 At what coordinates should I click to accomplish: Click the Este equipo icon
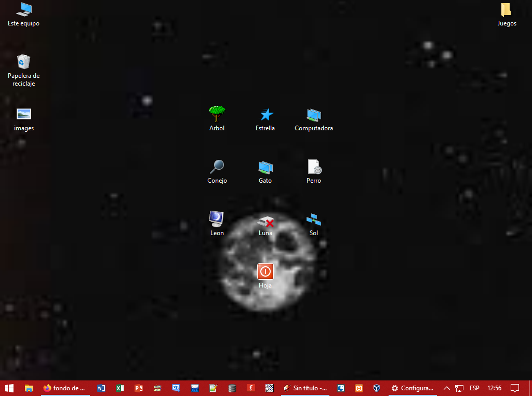[x=24, y=10]
